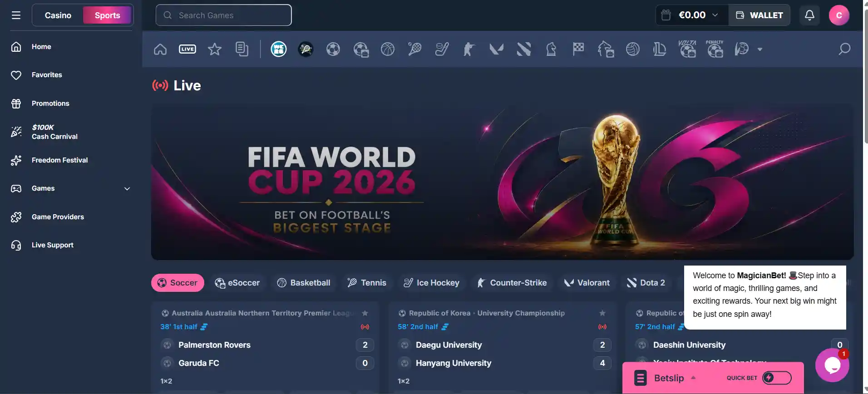This screenshot has width=868, height=394.
Task: Select the League of Legends icon
Action: point(660,49)
